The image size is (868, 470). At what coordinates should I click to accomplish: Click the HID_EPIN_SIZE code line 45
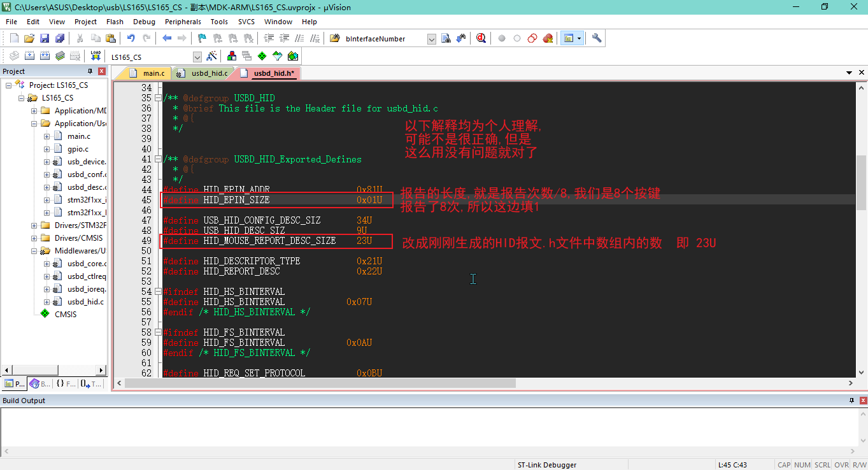click(x=509, y=200)
